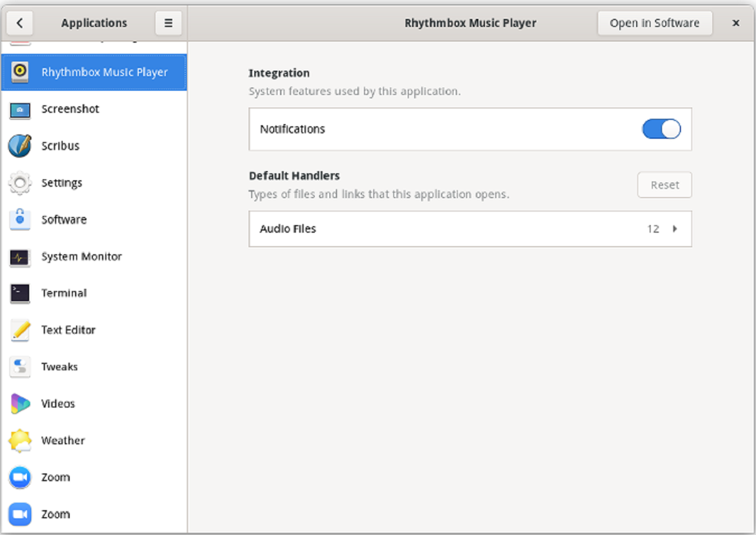Open the primary menu via hamburger button
756x535 pixels.
168,23
